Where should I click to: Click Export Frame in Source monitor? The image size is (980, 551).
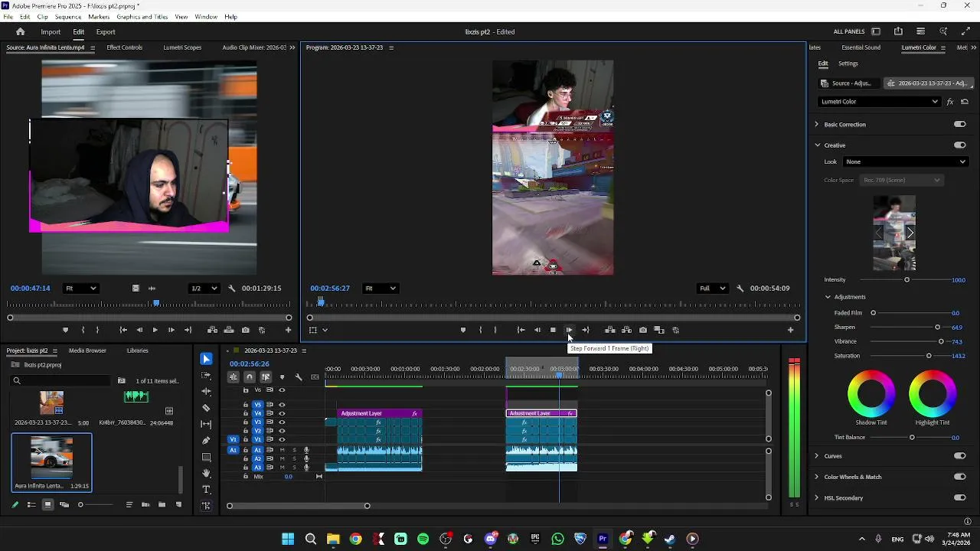pos(245,330)
